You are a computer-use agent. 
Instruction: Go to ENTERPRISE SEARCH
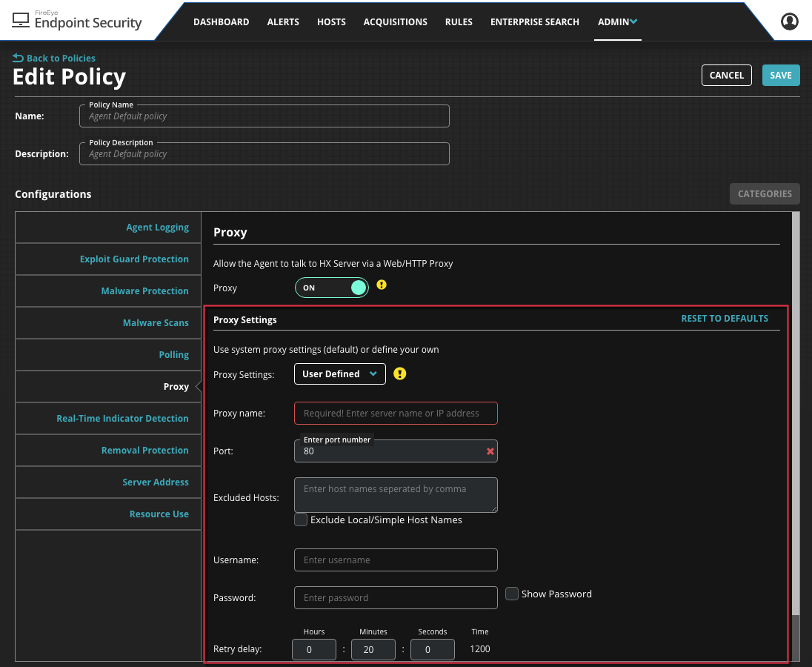pos(534,21)
